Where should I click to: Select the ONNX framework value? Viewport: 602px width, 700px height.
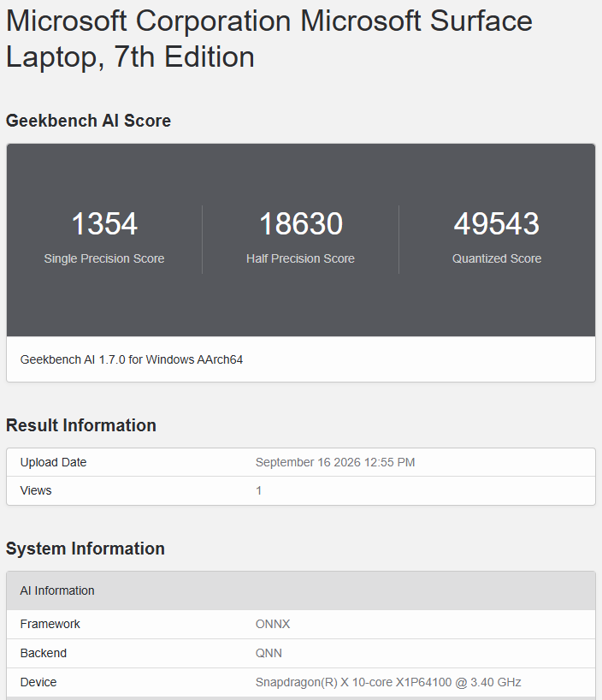point(273,624)
